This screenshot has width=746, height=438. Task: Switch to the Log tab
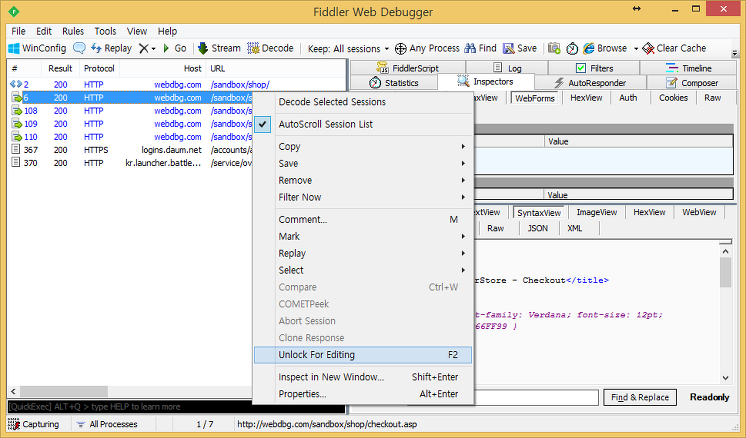point(507,68)
